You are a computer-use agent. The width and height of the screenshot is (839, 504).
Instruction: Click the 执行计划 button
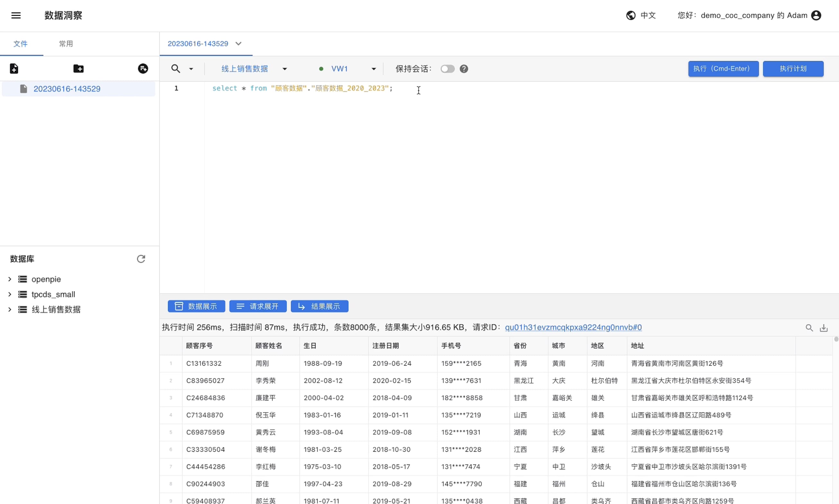(793, 69)
